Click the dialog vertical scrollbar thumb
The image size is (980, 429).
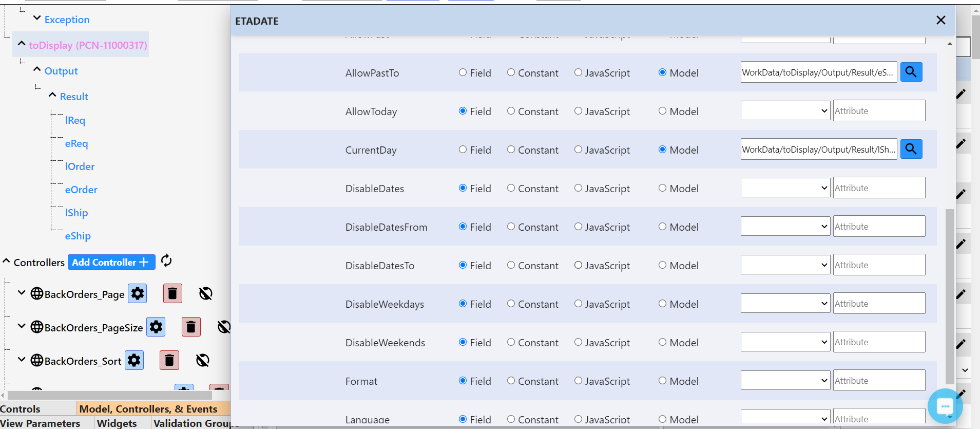click(x=950, y=296)
